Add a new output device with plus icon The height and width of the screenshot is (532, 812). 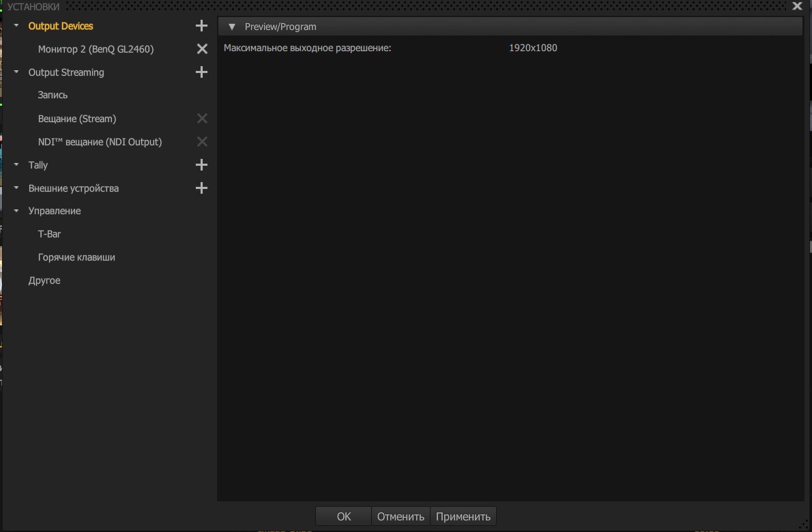click(201, 26)
